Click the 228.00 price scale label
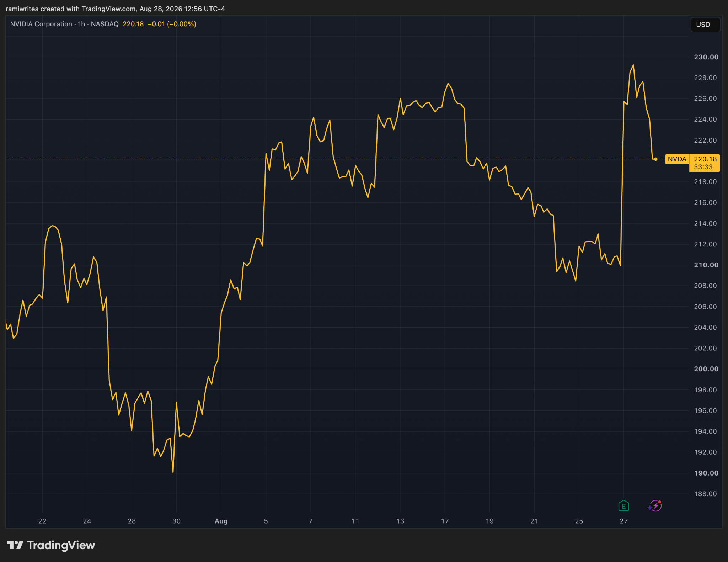 tap(705, 78)
